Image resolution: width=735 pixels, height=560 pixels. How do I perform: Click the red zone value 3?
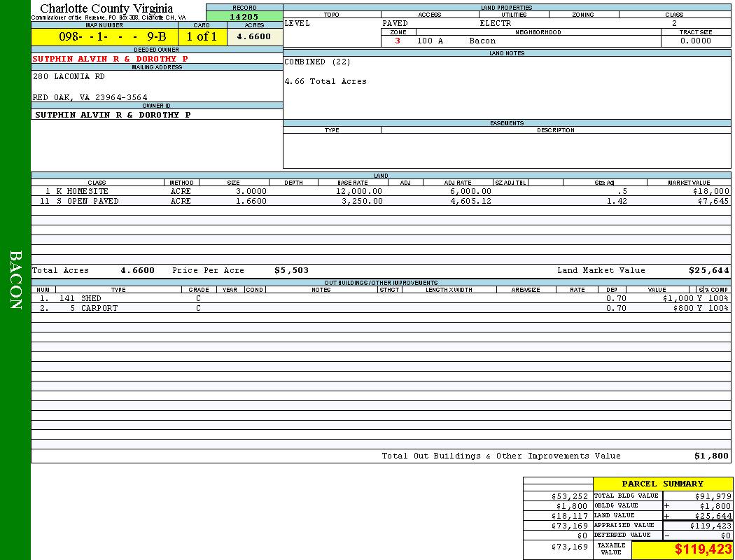[x=398, y=41]
